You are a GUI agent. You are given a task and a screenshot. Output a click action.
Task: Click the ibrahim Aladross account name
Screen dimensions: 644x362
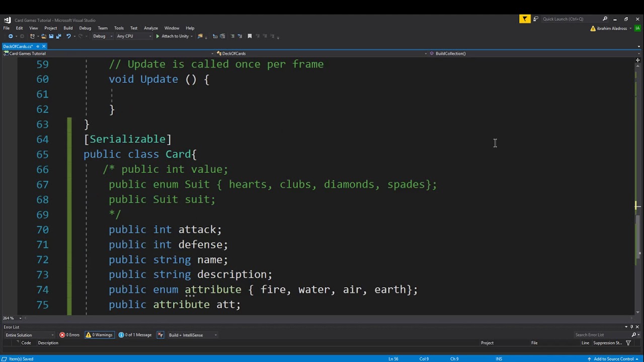point(612,28)
